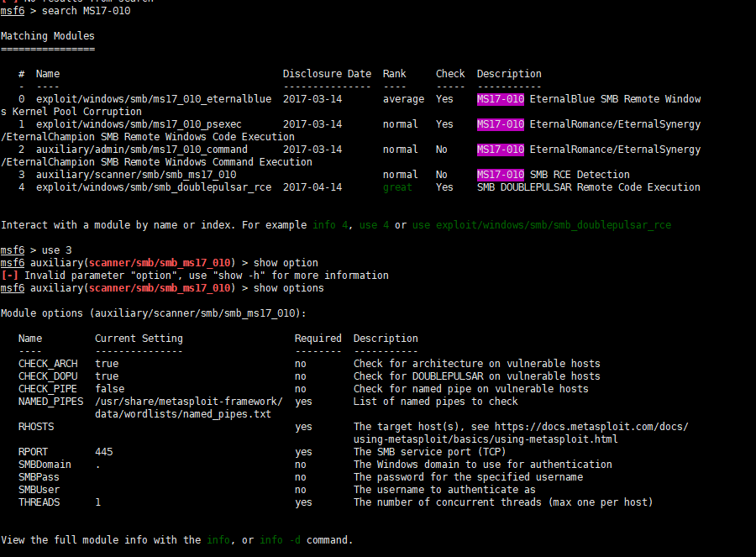Image resolution: width=756 pixels, height=557 pixels.
Task: Click auxiliary/admin/smb/ms17_010_command module name
Action: [142, 150]
